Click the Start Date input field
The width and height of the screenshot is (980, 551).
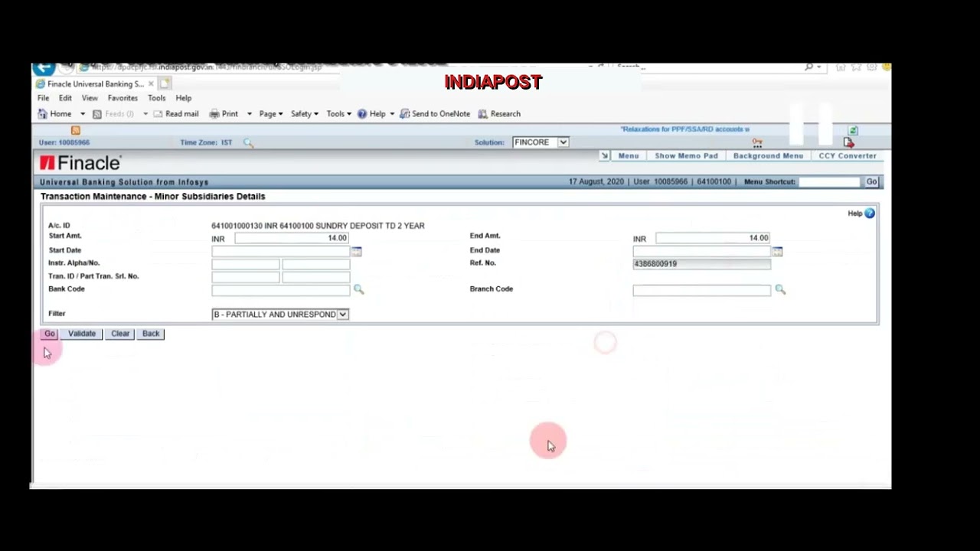[281, 251]
